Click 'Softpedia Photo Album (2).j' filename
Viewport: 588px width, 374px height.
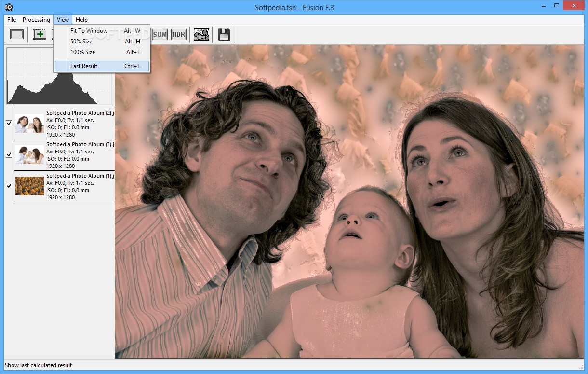point(80,113)
